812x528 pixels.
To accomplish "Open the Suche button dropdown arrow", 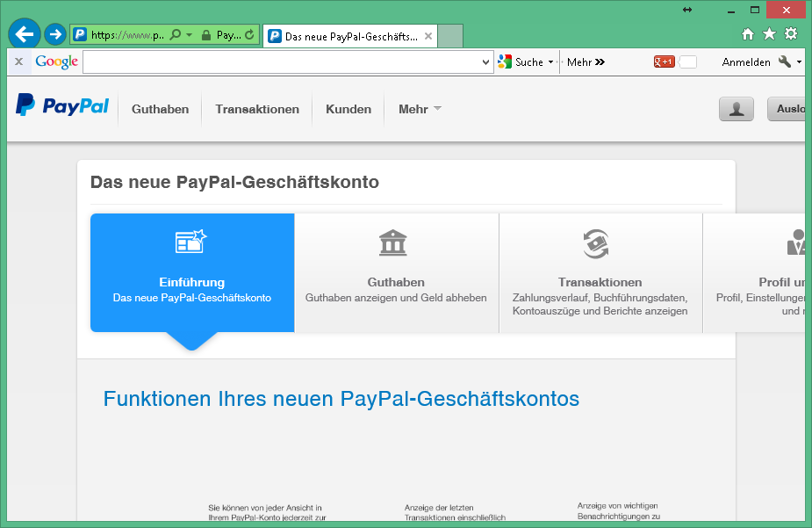I will coord(550,62).
